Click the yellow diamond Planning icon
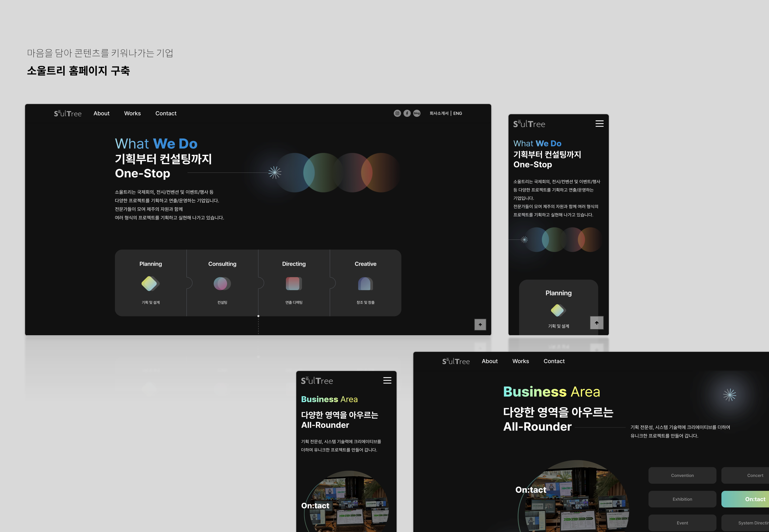769x532 pixels. (150, 284)
